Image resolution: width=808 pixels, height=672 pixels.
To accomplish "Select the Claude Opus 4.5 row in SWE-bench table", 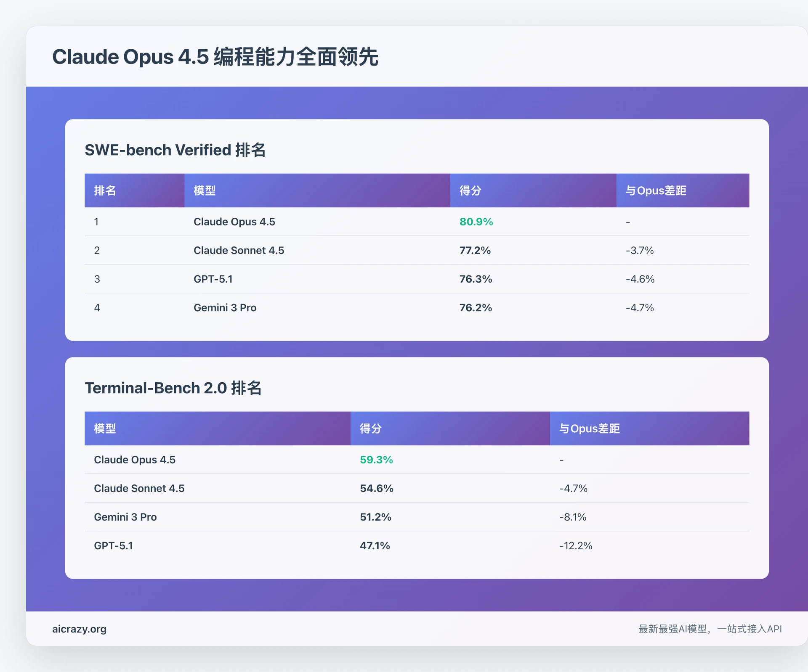I will click(x=234, y=222).
